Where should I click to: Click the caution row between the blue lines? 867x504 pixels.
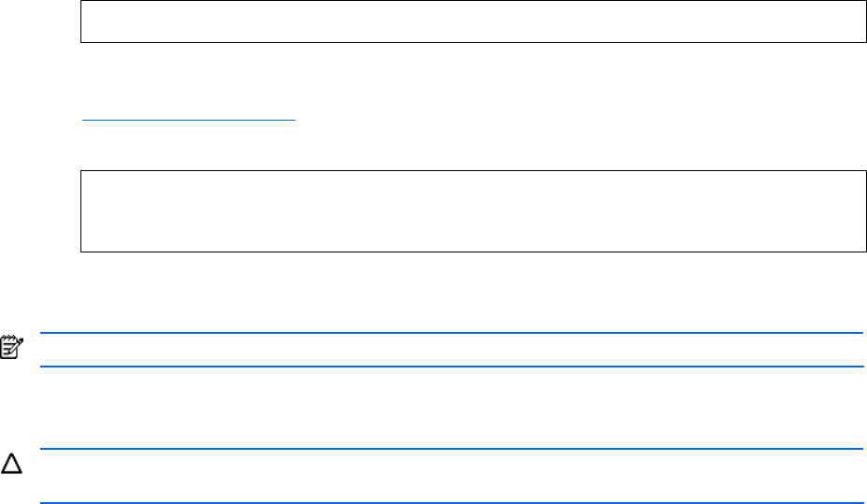click(449, 477)
